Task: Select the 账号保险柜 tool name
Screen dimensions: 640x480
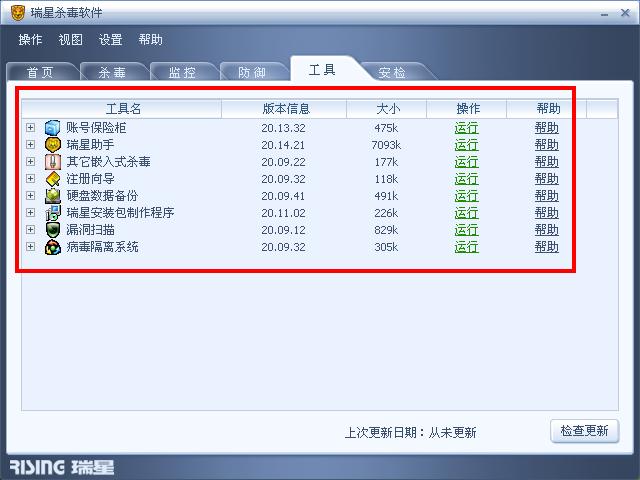Action: pyautogui.click(x=96, y=128)
